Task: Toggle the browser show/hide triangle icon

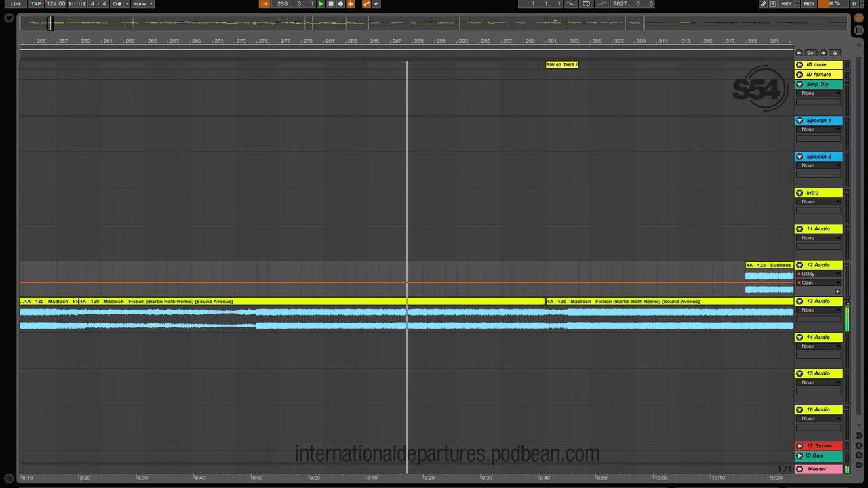Action: [9, 18]
